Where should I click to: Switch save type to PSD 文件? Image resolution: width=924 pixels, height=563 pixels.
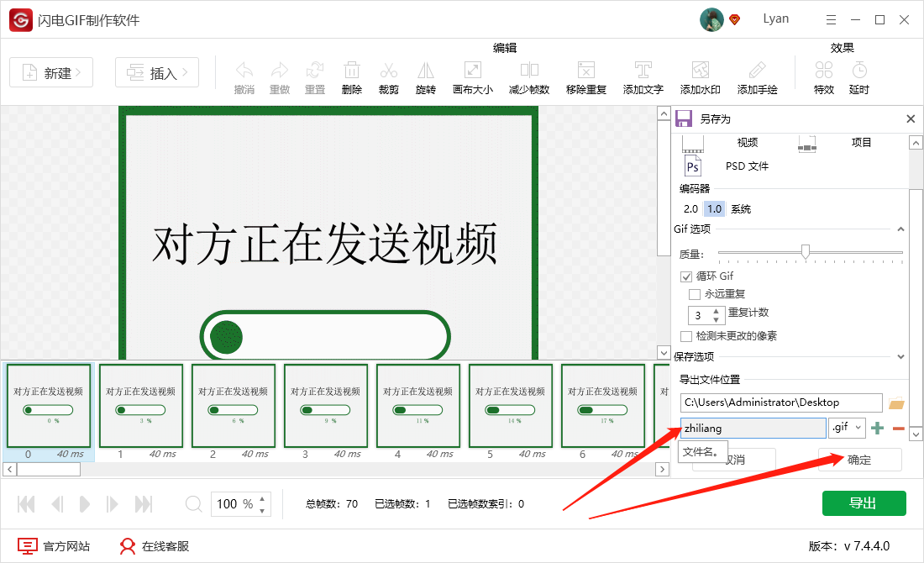[x=747, y=166]
